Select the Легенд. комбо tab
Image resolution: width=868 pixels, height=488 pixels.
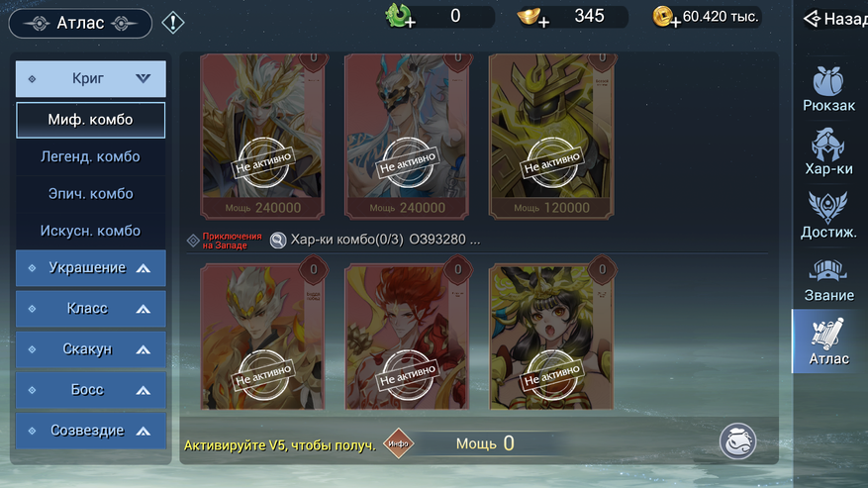90,156
